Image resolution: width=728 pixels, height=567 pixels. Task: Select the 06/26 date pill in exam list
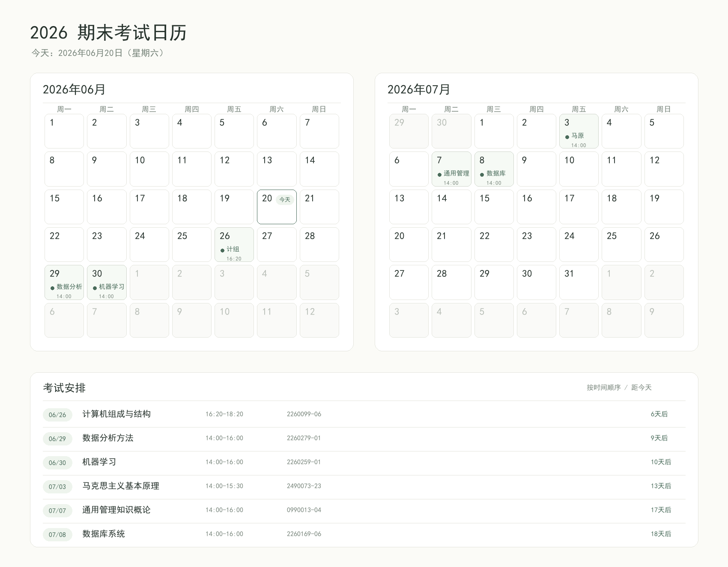pyautogui.click(x=57, y=415)
